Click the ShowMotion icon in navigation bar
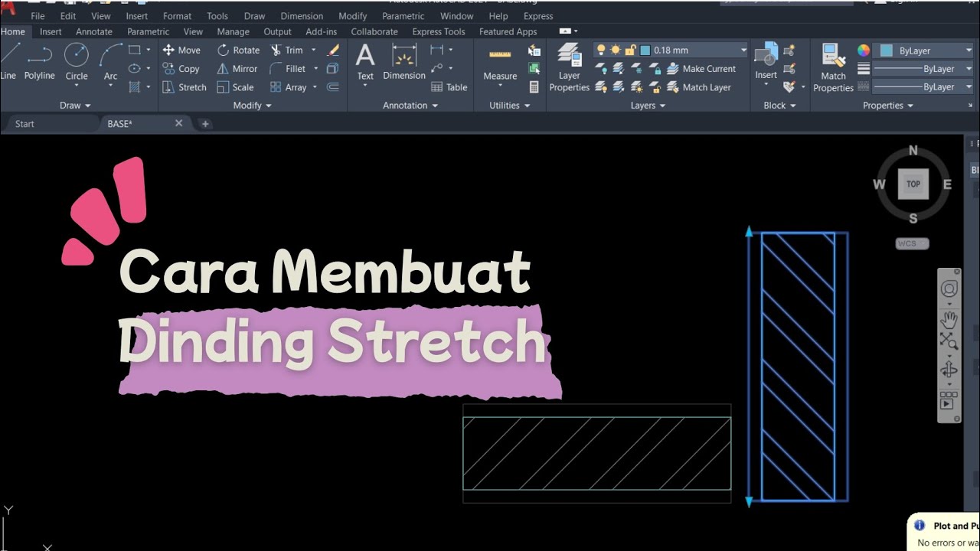Viewport: 980px width, 551px height. pos(949,400)
